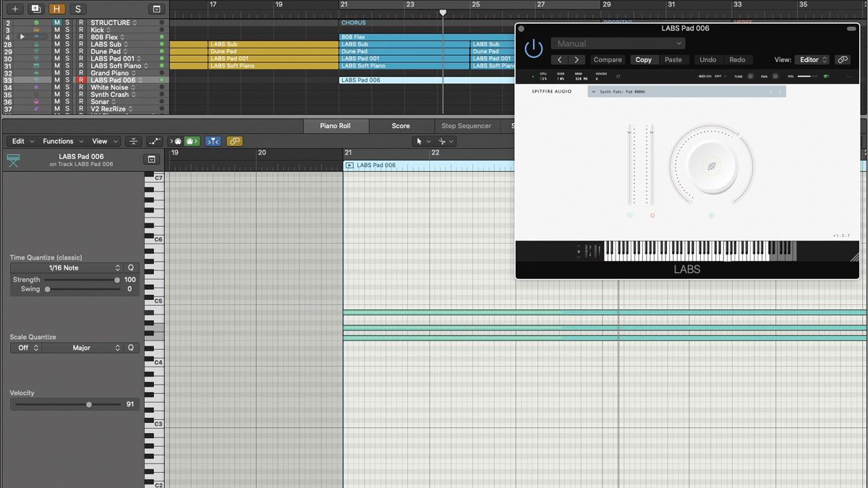Power off the LABS plugin
This screenshot has width=868, height=488.
(x=534, y=48)
